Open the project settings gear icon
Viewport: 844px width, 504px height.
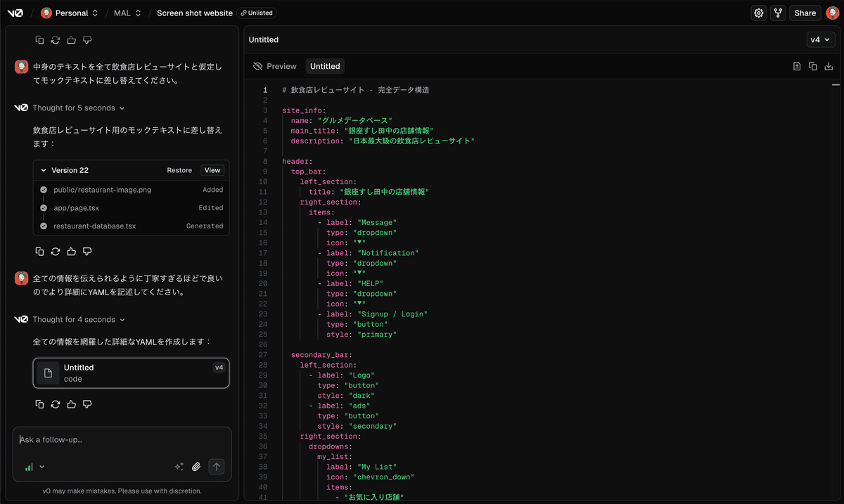[x=758, y=13]
